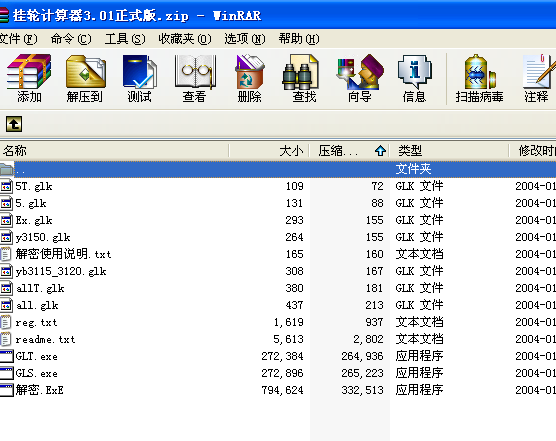Click the packed size value 332,513
The width and height of the screenshot is (556, 441).
362,390
